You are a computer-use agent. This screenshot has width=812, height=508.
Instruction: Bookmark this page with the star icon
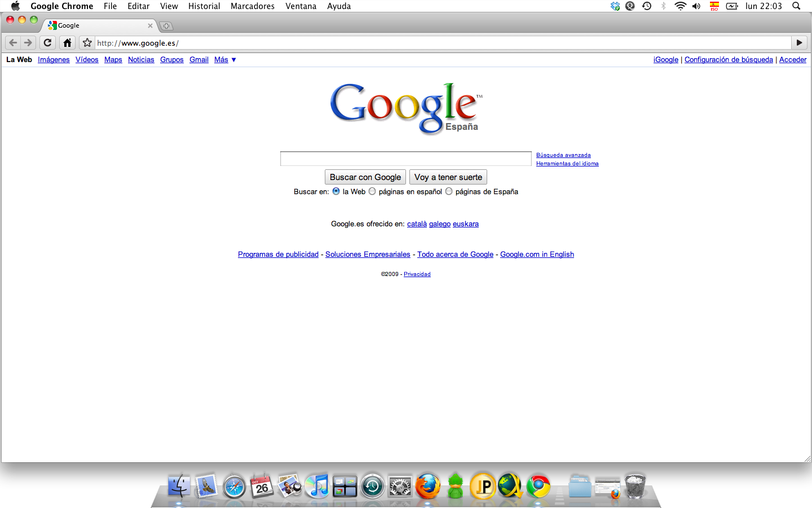[87, 43]
